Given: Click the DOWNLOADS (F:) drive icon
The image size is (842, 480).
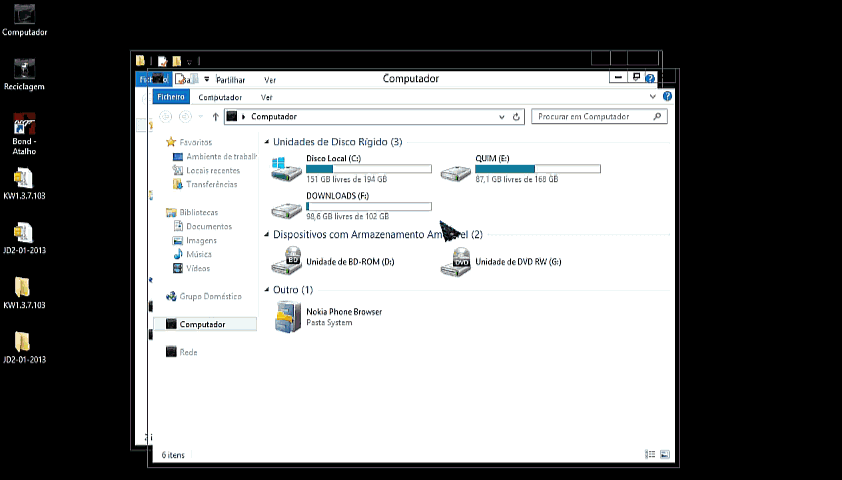Looking at the screenshot, I should (286, 207).
